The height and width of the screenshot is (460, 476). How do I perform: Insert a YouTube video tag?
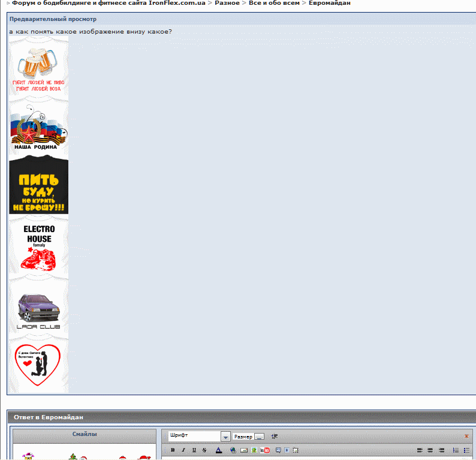pyautogui.click(x=265, y=450)
